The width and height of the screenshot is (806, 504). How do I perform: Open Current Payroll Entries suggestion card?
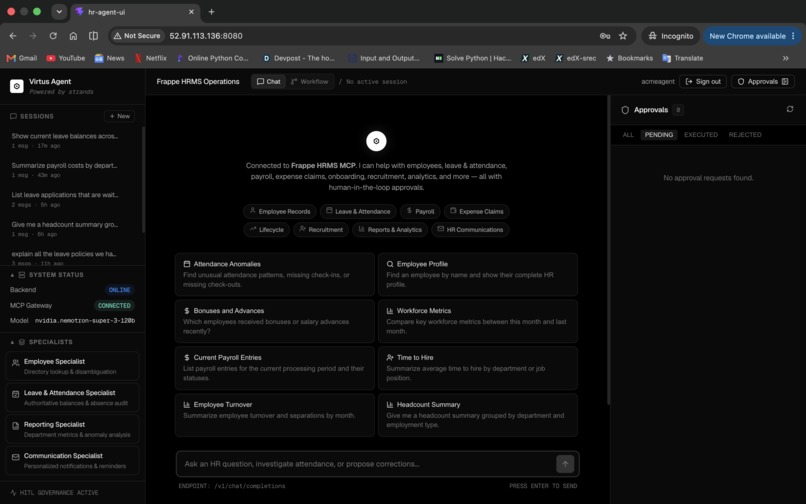274,368
